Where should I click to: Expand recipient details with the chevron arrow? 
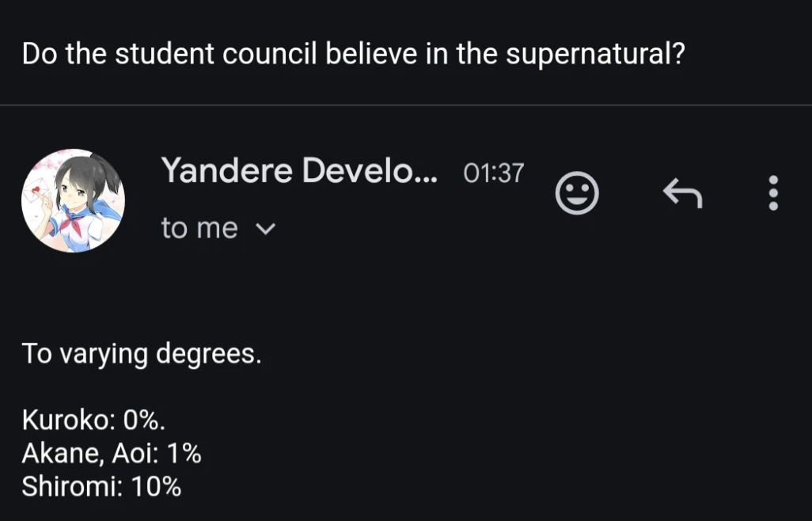(x=266, y=229)
